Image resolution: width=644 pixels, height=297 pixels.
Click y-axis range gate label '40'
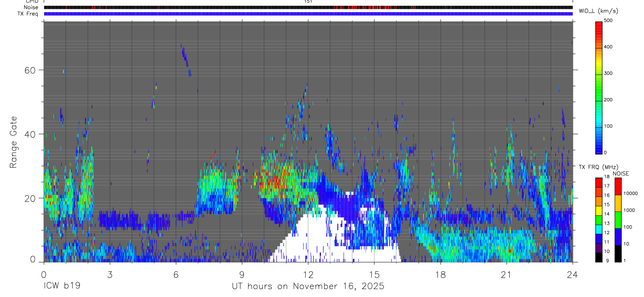coord(31,134)
